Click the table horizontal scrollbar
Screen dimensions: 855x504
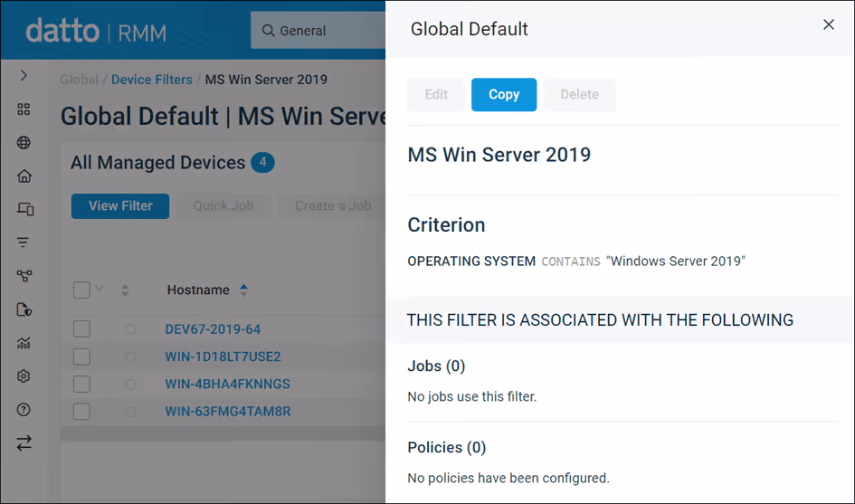[223, 433]
